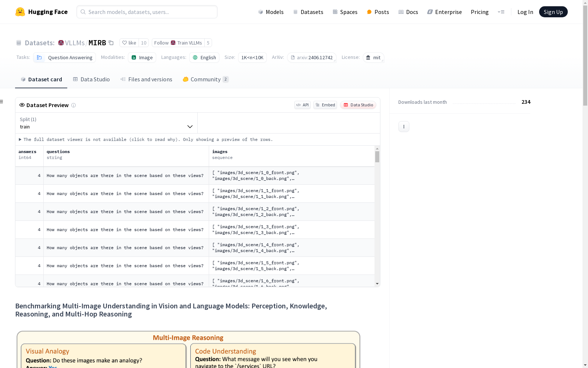Click the Hugging Face logo icon
This screenshot has height=368, width=588.
coord(20,12)
